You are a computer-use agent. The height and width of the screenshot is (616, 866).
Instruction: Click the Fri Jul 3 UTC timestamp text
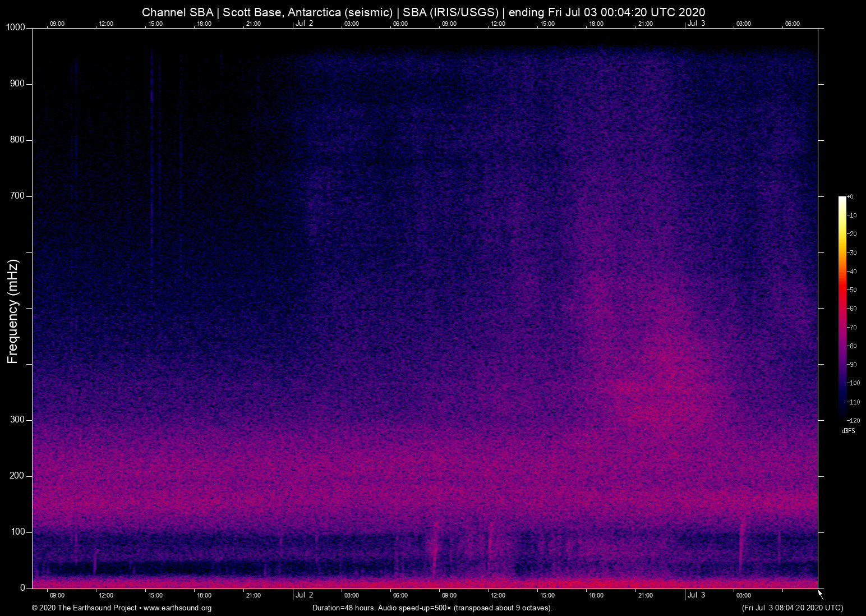[792, 608]
